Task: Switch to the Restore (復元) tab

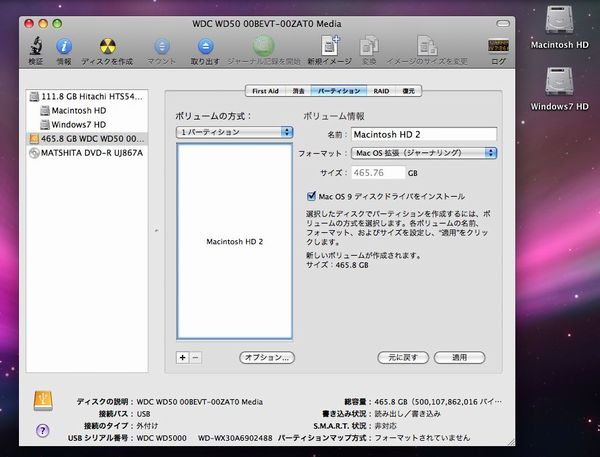Action: 408,91
